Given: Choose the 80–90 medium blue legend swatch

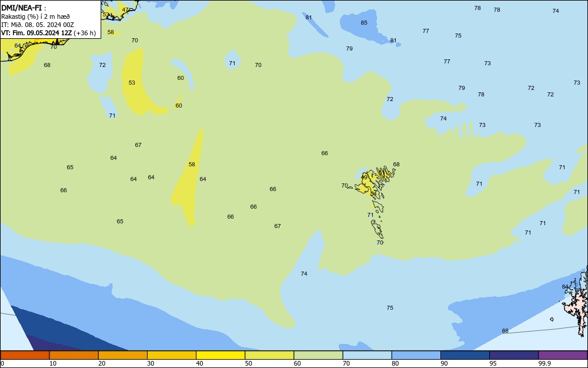Looking at the screenshot, I should [x=416, y=355].
